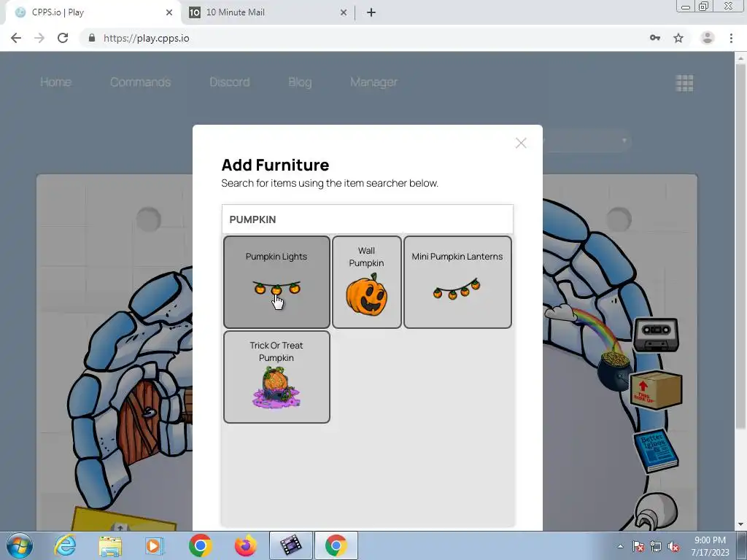Add the Trick Or Treat Pumpkin item

click(x=276, y=377)
